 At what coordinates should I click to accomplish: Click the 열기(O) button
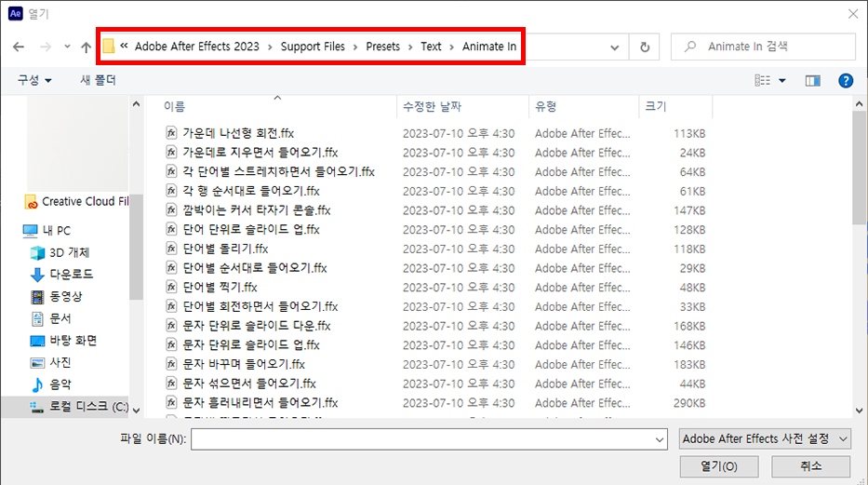pos(716,466)
